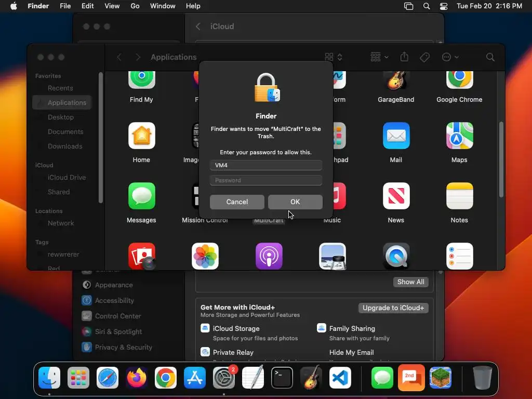This screenshot has width=532, height=399.
Task: Open App Store from the Dock
Action: pyautogui.click(x=195, y=378)
